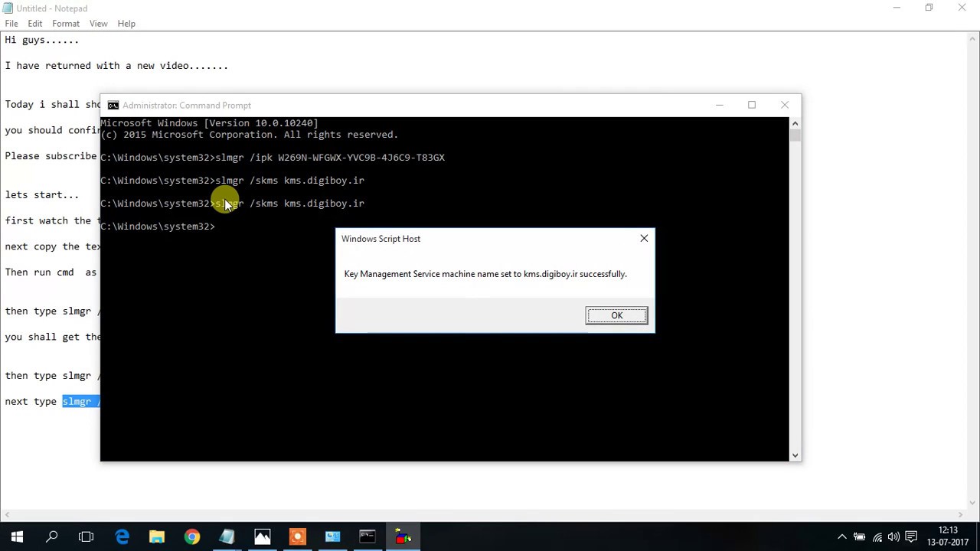
Task: Open File Explorer from the taskbar
Action: [x=157, y=537]
